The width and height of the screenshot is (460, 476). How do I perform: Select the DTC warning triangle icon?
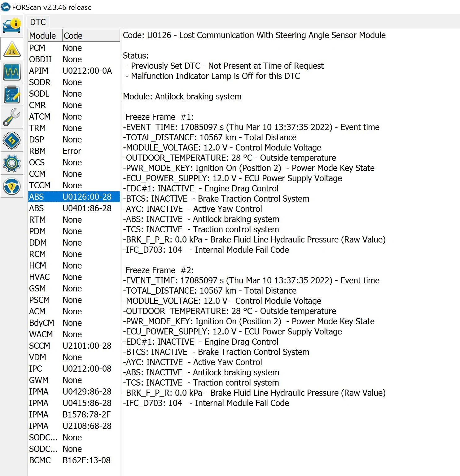tap(12, 50)
